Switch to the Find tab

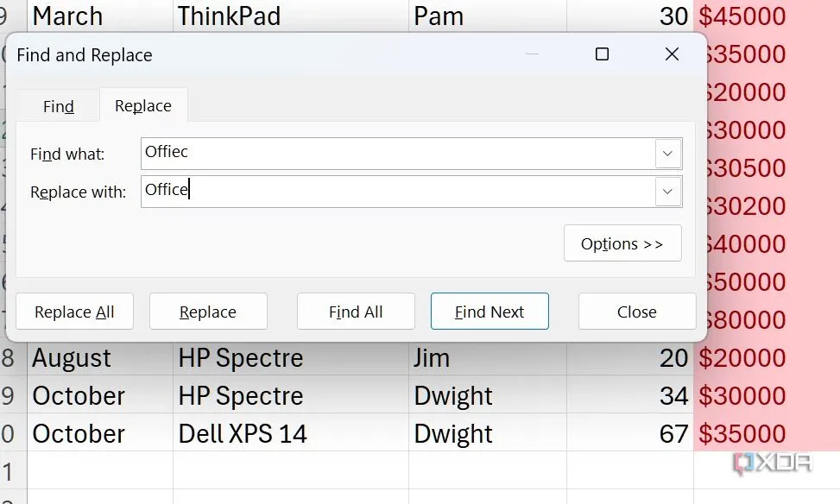[x=58, y=106]
